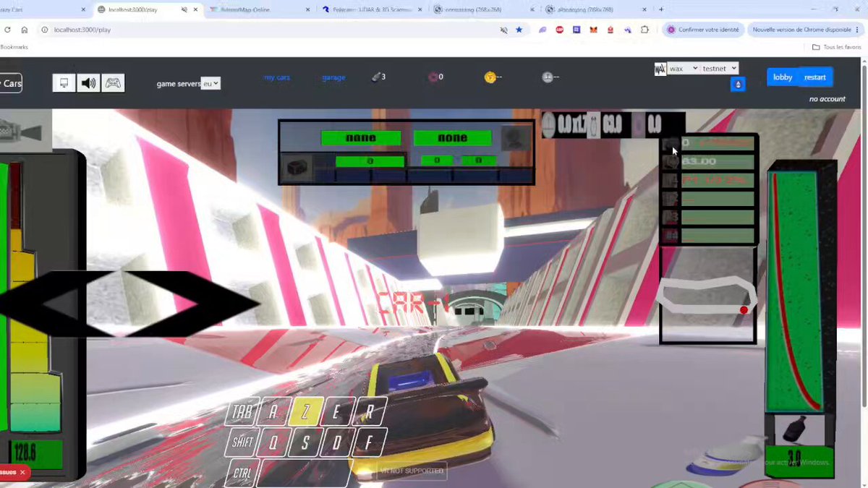This screenshot has height=488, width=868.
Task: Click the track minimap
Action: pos(707,296)
